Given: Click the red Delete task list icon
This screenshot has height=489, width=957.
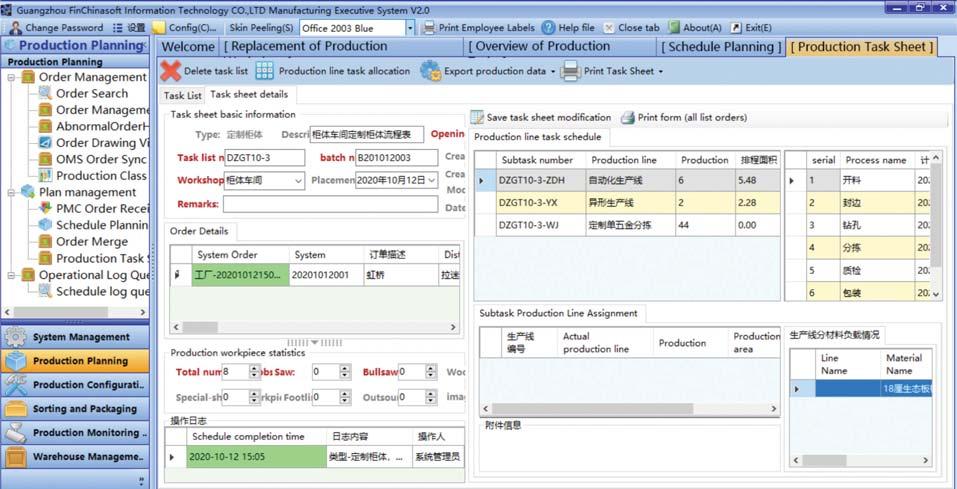Looking at the screenshot, I should point(171,71).
